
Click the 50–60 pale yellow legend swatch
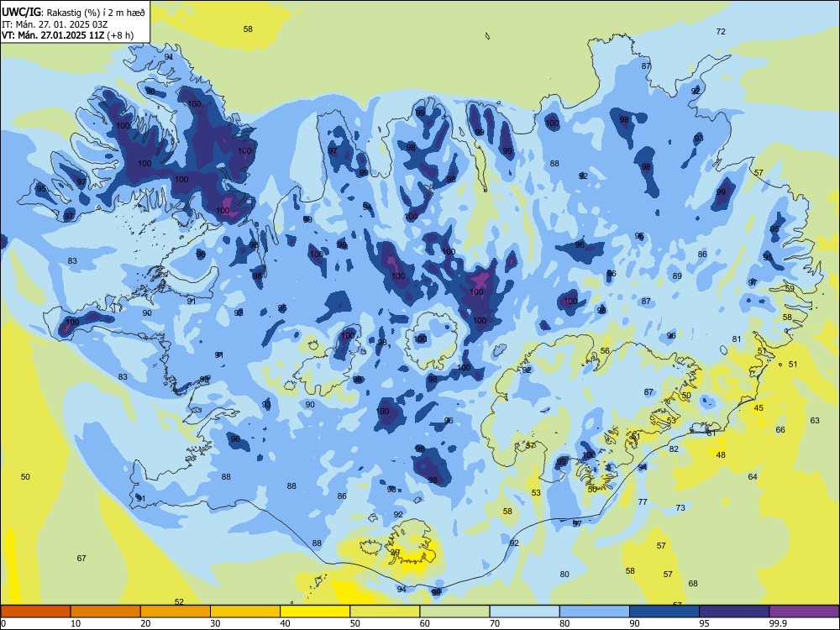[x=385, y=612]
